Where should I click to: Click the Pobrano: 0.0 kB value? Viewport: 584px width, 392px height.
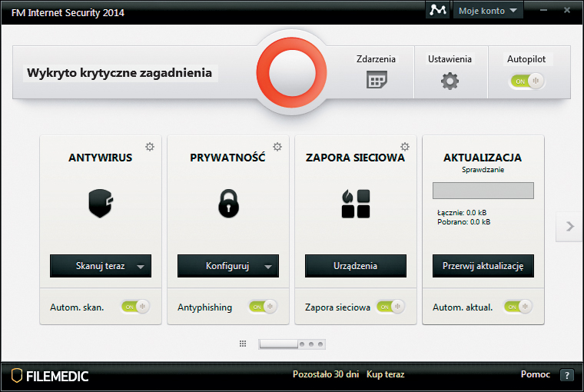463,222
